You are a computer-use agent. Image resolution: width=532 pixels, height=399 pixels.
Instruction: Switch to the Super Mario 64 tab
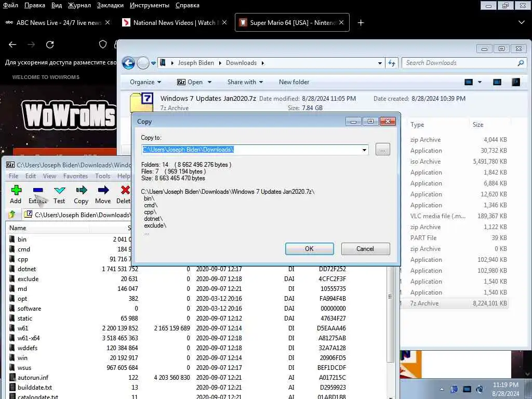coord(292,22)
